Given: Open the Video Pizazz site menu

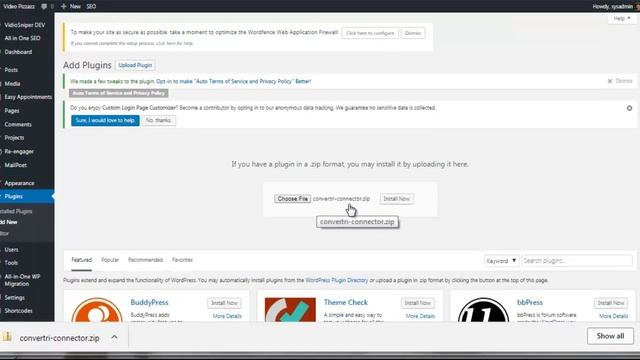Looking at the screenshot, I should [x=19, y=7].
